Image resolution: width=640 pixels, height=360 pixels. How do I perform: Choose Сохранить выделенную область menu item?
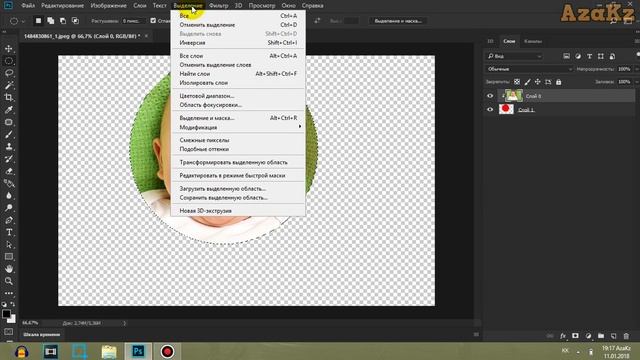238,198
